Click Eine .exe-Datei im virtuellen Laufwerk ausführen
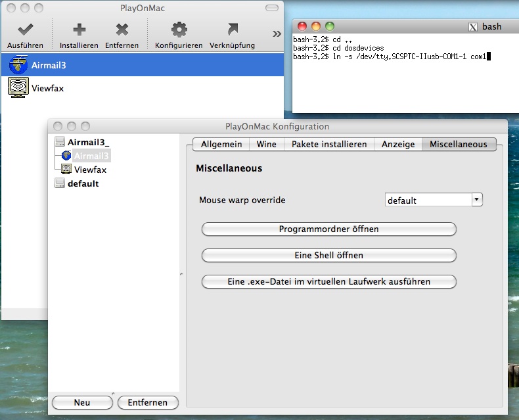The width and height of the screenshot is (519, 420). [x=328, y=281]
